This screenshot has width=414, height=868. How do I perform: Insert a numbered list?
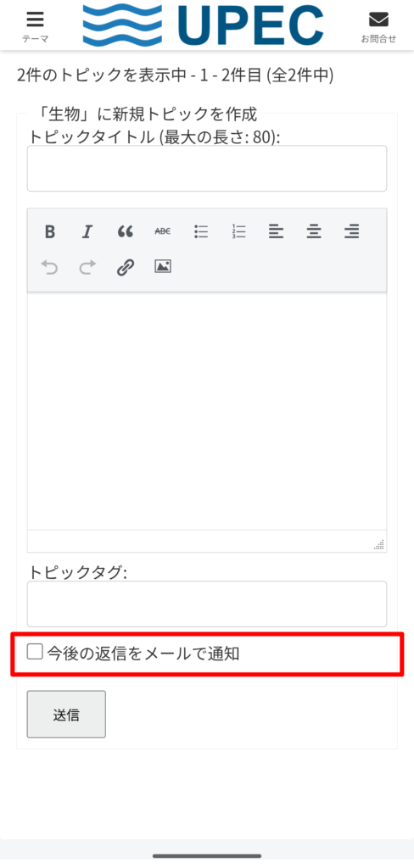[x=239, y=231]
